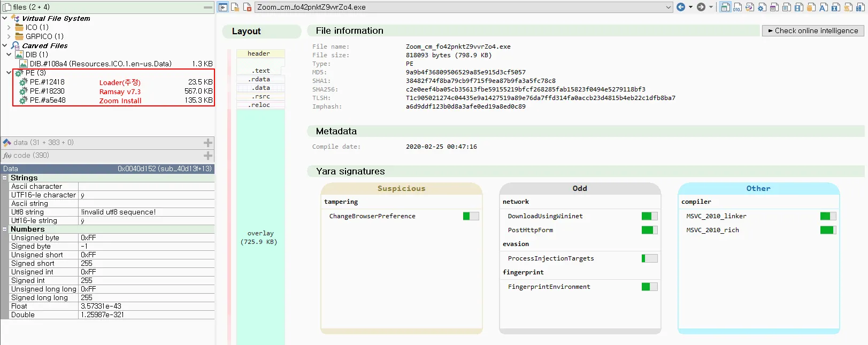868x345 pixels.
Task: Expand the code panel with plus
Action: [x=208, y=156]
